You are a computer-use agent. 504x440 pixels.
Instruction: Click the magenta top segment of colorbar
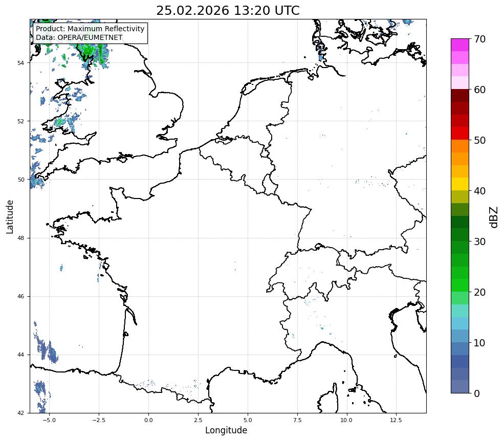(460, 45)
